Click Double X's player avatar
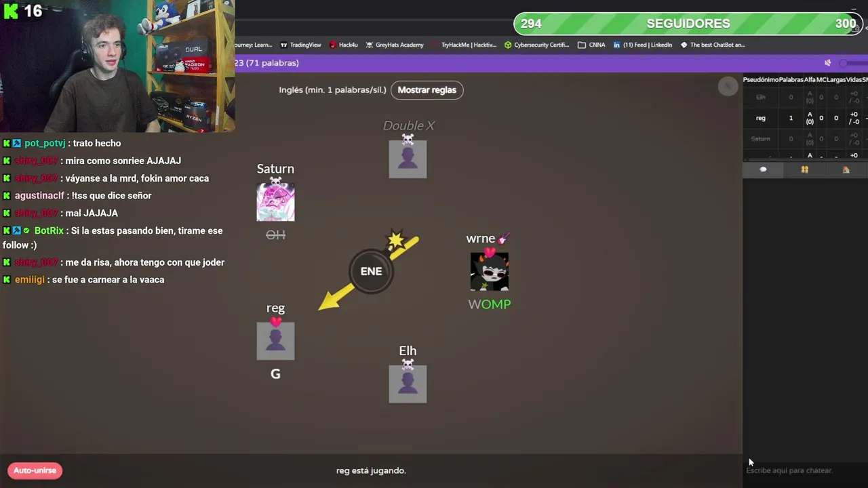 point(408,159)
